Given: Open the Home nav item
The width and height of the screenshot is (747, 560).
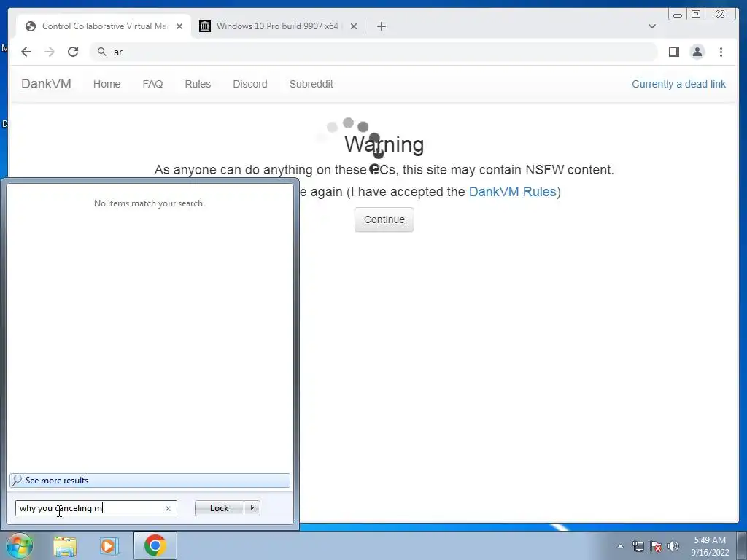Looking at the screenshot, I should (107, 84).
